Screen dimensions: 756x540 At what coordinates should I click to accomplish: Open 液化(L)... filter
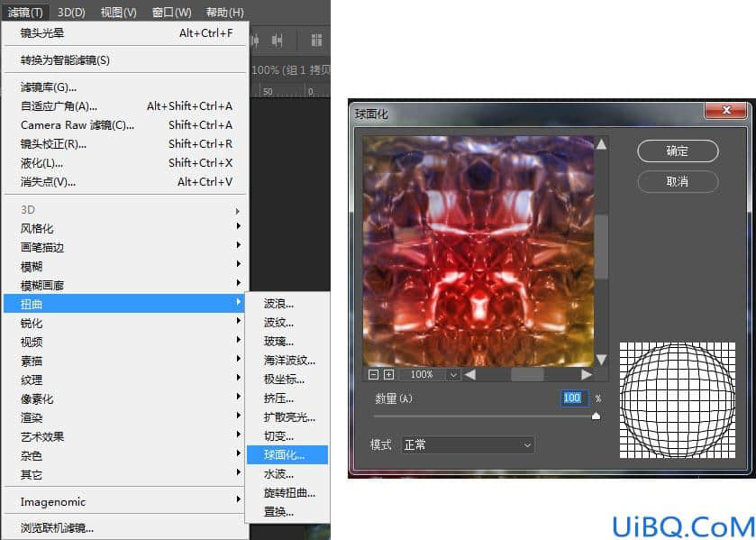(x=126, y=163)
